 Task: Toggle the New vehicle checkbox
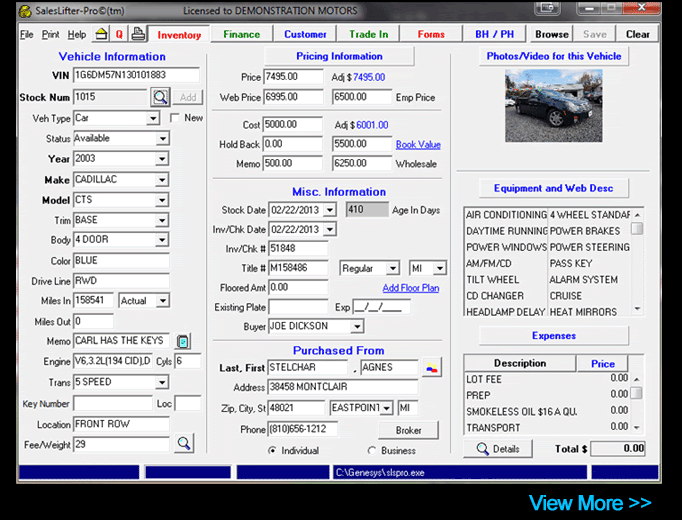click(175, 118)
